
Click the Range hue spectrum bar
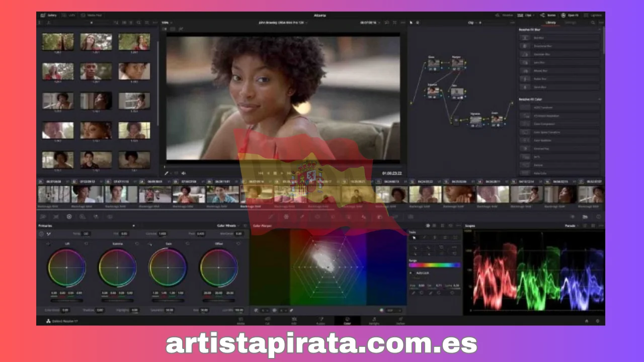(x=435, y=265)
